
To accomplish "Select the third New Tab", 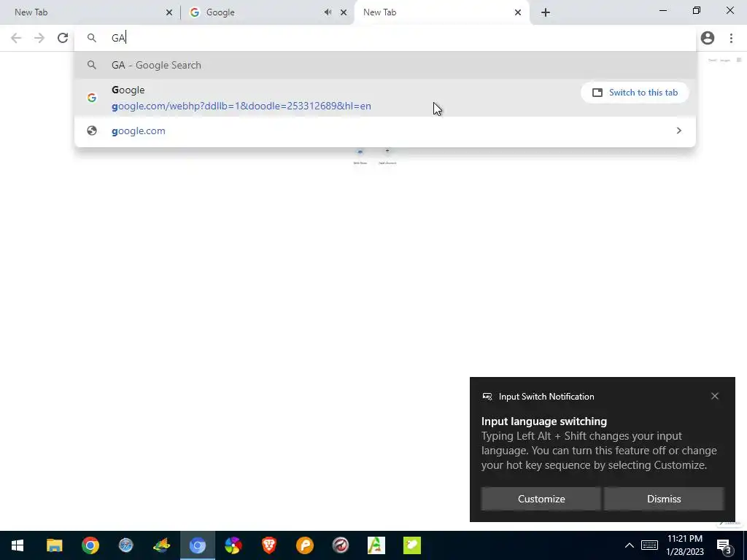I will 441,12.
